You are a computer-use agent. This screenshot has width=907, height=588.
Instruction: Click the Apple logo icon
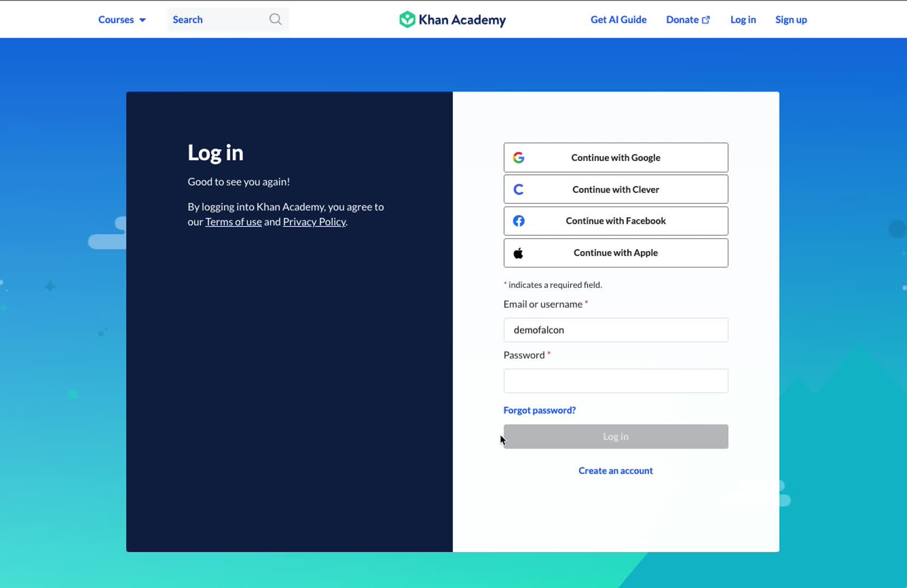518,253
